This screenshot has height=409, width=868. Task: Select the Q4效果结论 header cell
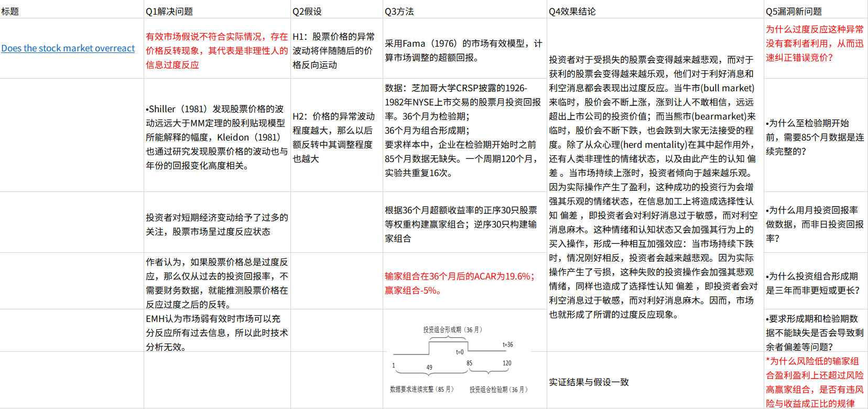(572, 12)
